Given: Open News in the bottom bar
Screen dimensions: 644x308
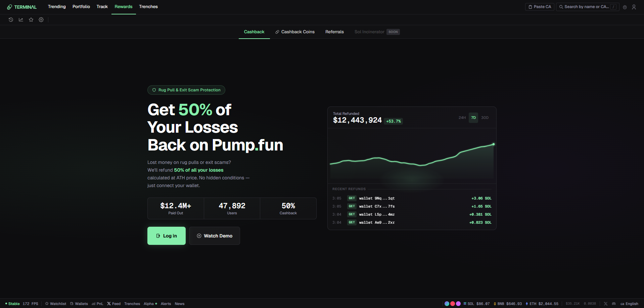Looking at the screenshot, I should 180,304.
